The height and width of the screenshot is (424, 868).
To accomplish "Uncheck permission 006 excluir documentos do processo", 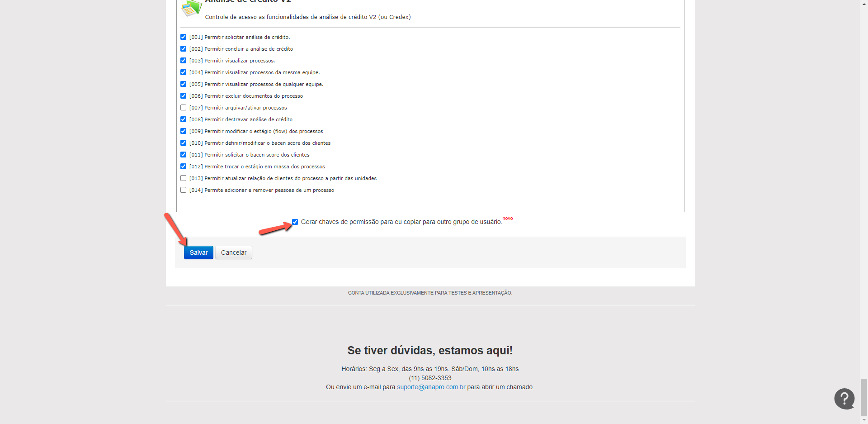I will [183, 96].
